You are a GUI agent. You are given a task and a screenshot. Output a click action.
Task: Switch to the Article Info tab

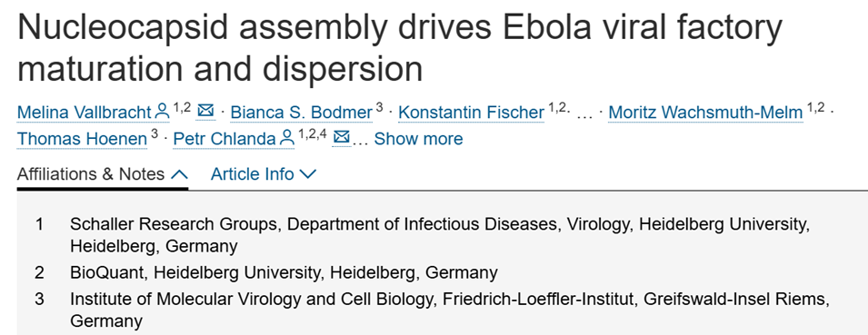point(264,174)
